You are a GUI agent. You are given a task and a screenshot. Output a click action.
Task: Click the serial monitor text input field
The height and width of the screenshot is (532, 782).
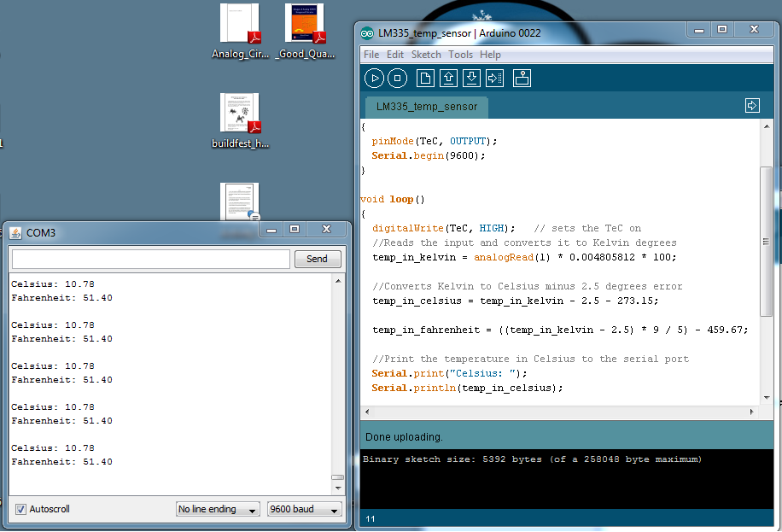pos(151,259)
